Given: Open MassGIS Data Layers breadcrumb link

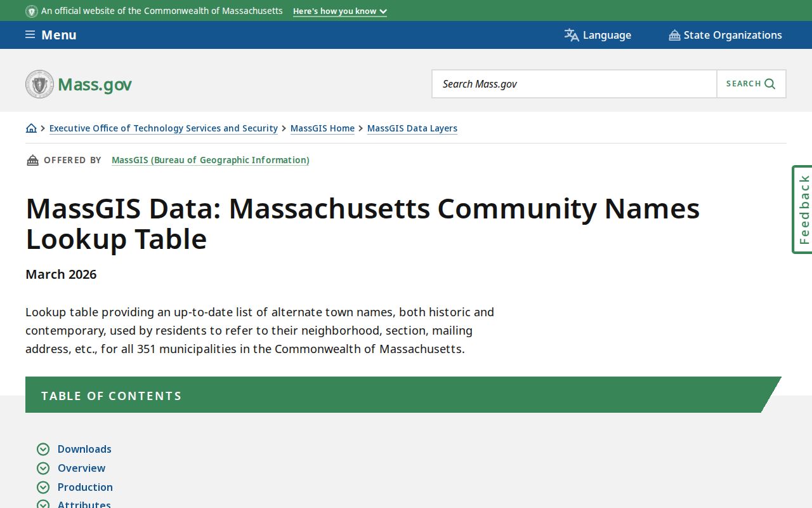Looking at the screenshot, I should pyautogui.click(x=412, y=128).
